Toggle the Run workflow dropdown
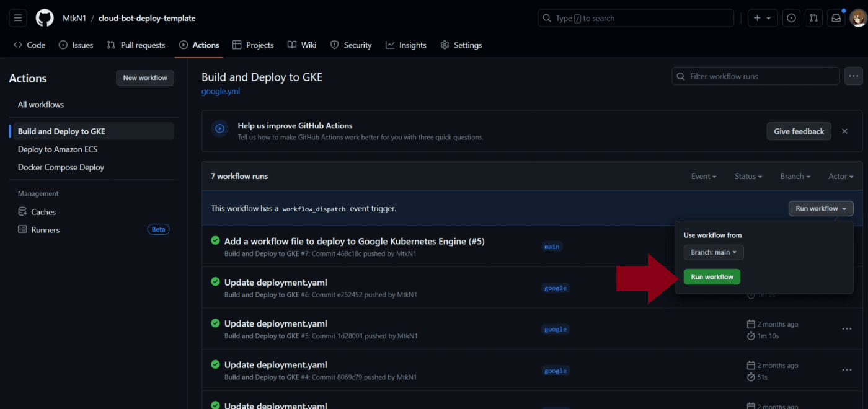 [x=821, y=209]
